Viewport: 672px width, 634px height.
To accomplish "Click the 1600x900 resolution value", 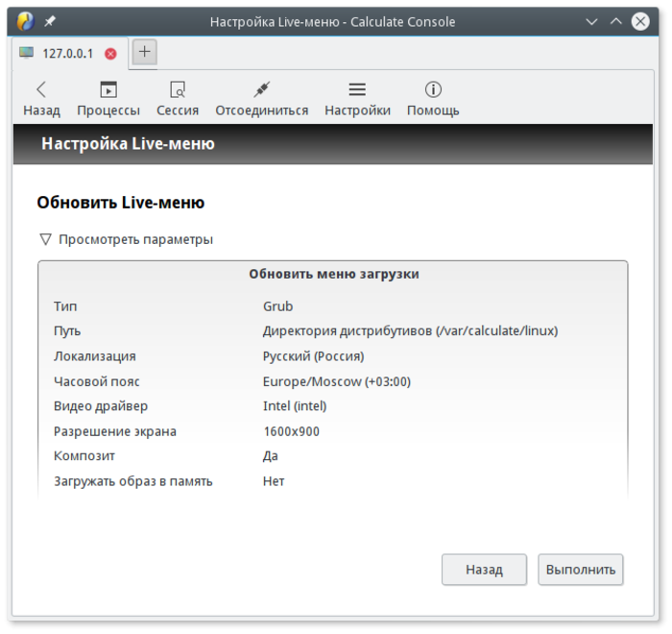I will click(292, 431).
